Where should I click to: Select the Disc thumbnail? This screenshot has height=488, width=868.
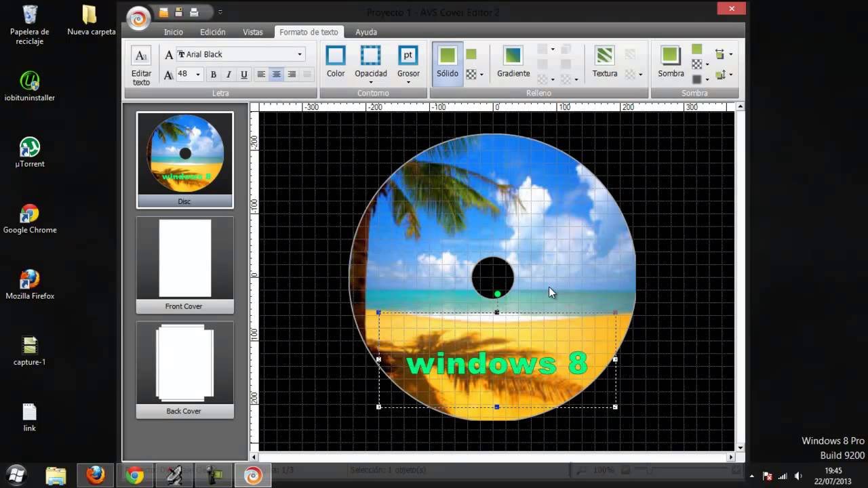185,160
